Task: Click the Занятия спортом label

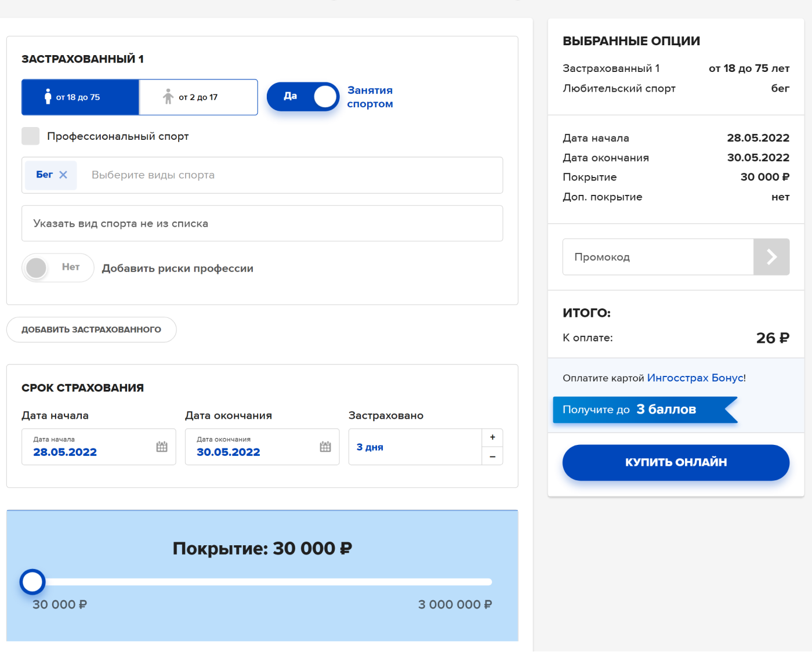Action: [x=370, y=97]
